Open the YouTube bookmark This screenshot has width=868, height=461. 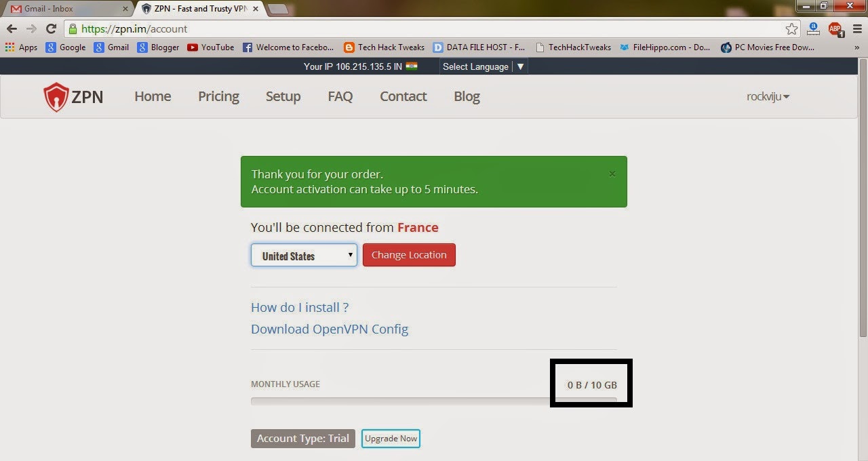[210, 47]
